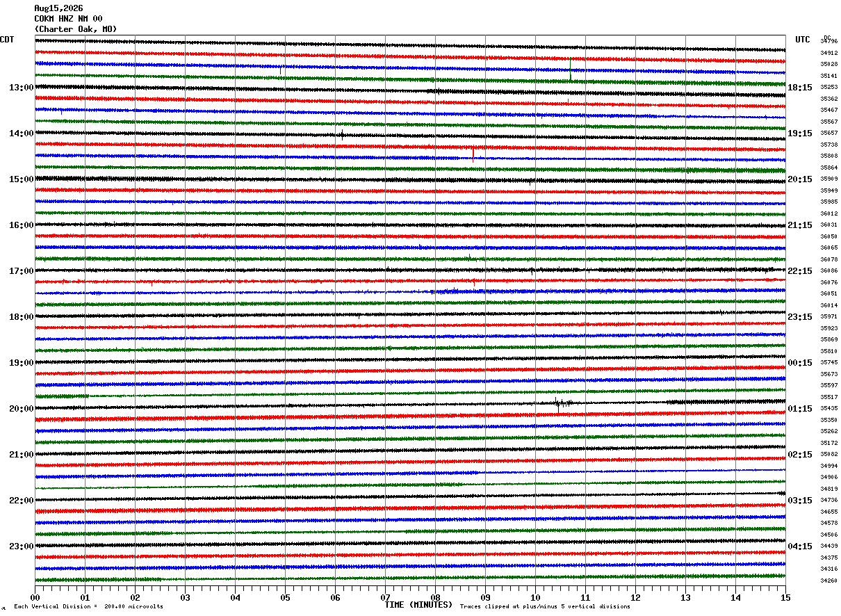
Task: Click the 19:00 CDT time label
Action: 21,363
